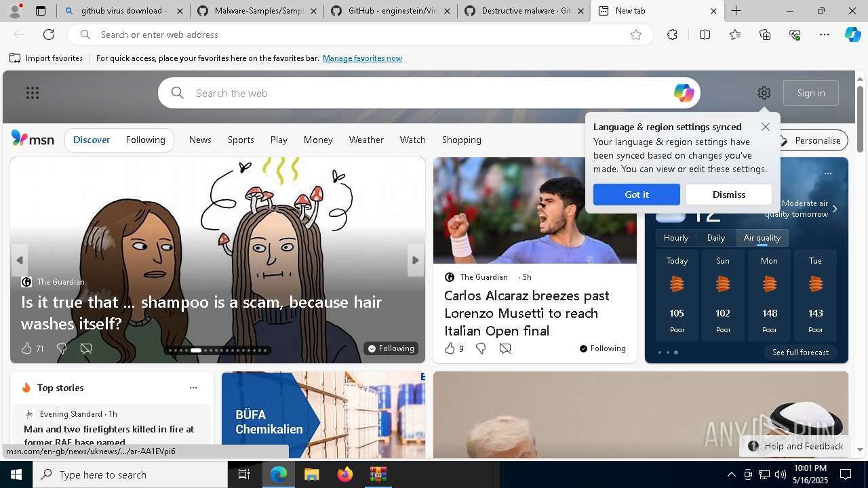868x488 pixels.
Task: Open comments on the shampoo story
Action: pos(86,348)
